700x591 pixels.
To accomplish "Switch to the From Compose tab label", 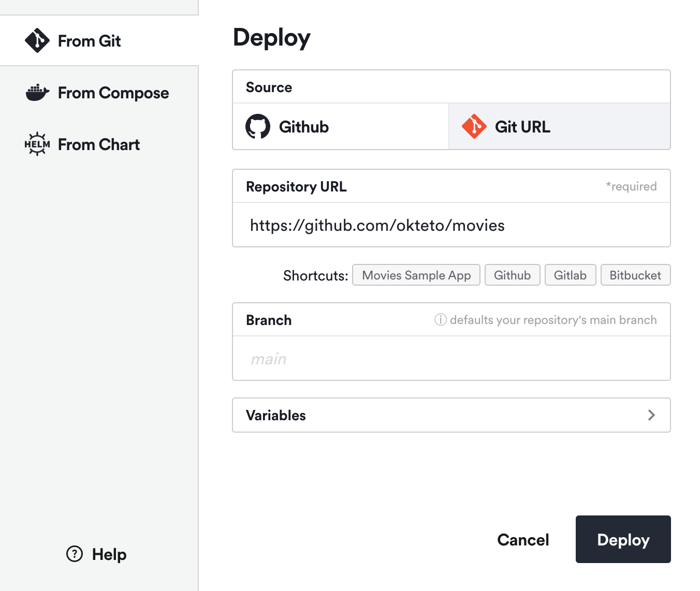I will pos(113,93).
